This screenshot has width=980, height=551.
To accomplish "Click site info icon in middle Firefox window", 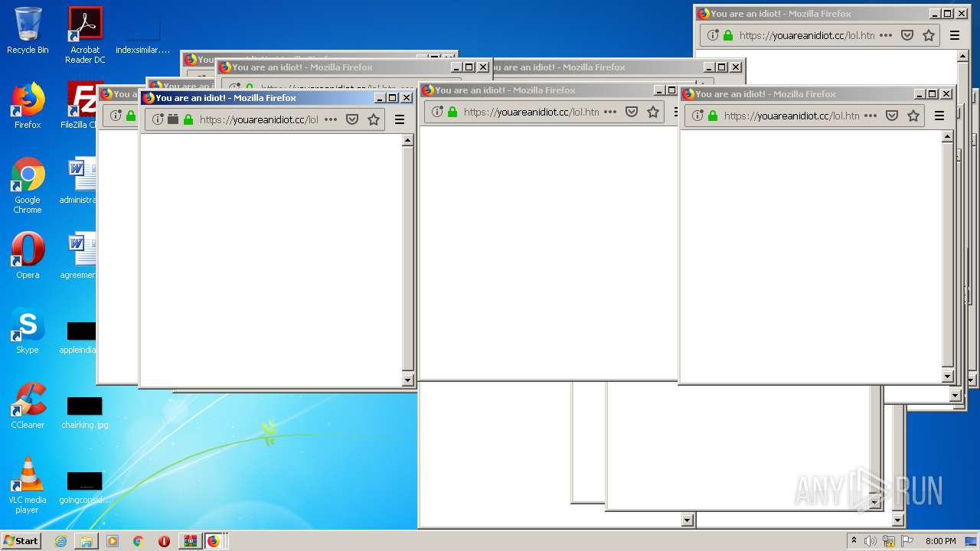I will click(x=437, y=112).
